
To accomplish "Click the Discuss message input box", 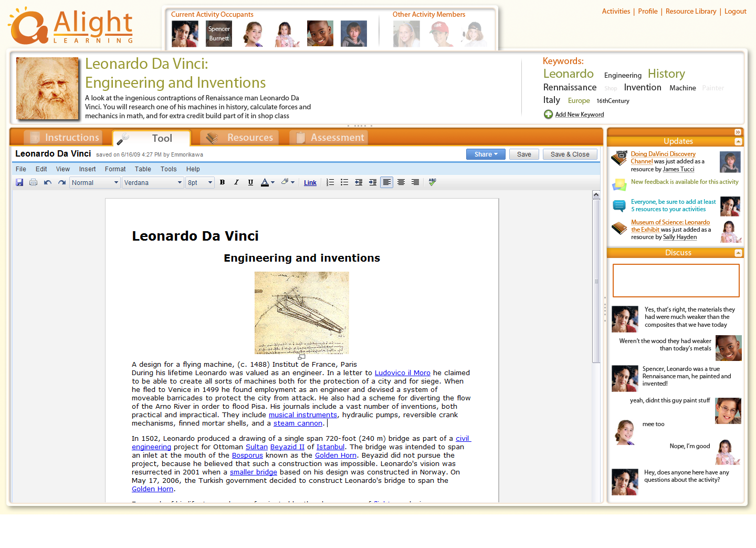I will click(676, 281).
